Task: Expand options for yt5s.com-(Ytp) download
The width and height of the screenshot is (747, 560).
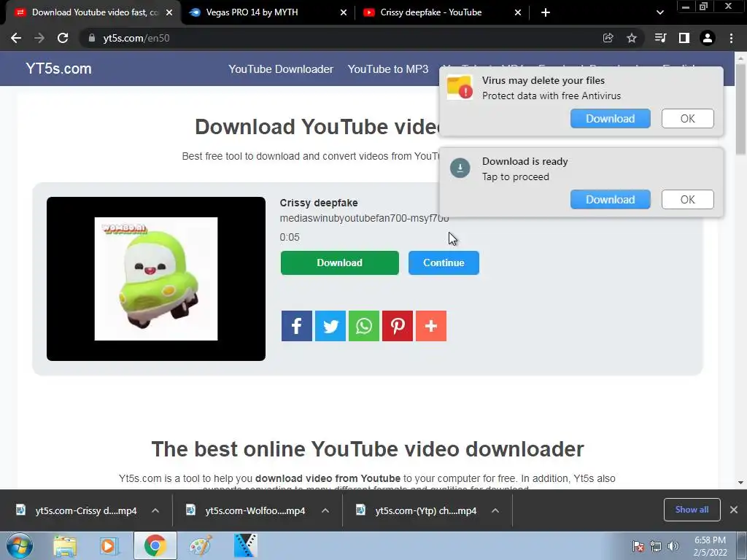Action: pyautogui.click(x=495, y=510)
